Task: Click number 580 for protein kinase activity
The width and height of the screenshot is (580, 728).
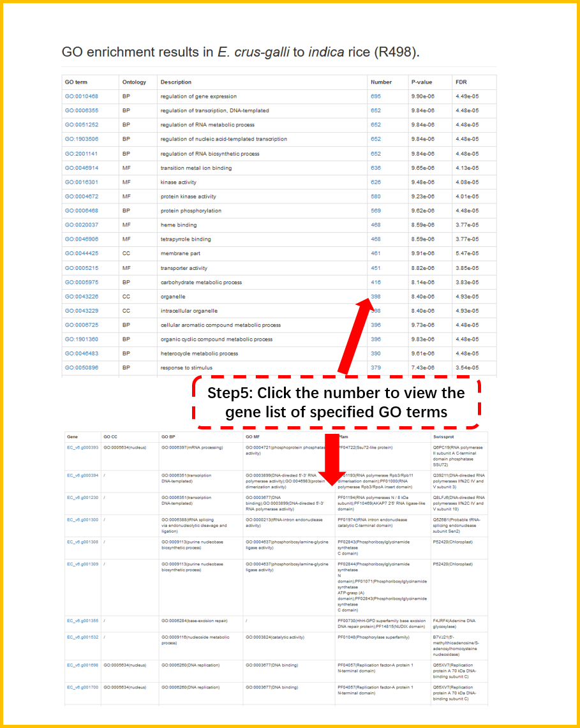Action: [x=375, y=197]
